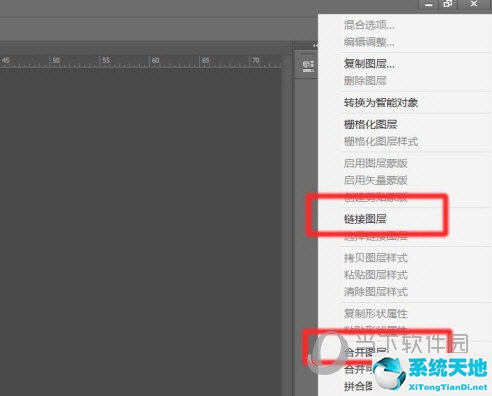Select 启用矢量蒙版 item
This screenshot has height=396, width=492.
(x=375, y=180)
